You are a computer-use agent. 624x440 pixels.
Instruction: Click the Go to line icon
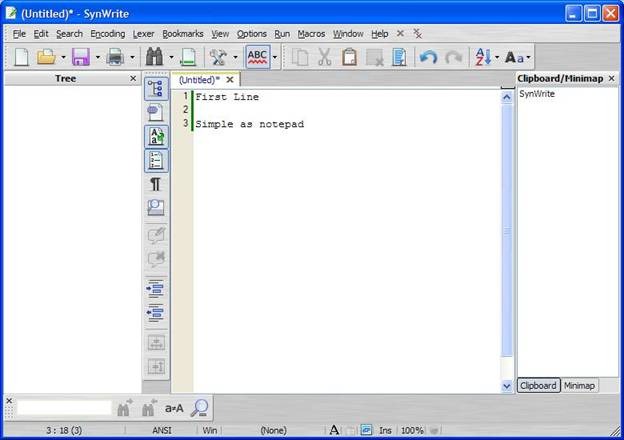pos(188,57)
